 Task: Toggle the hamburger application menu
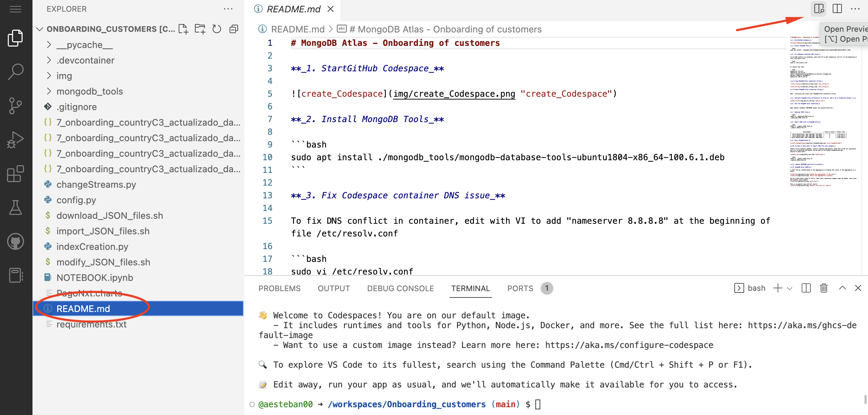click(x=16, y=9)
